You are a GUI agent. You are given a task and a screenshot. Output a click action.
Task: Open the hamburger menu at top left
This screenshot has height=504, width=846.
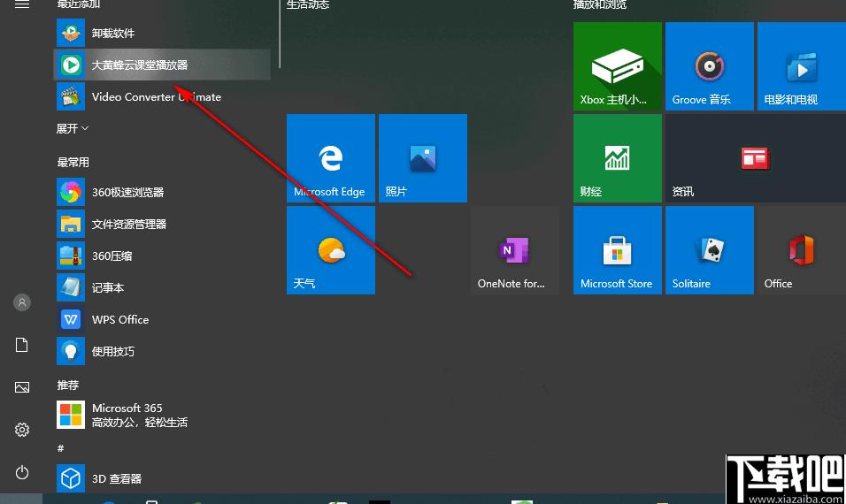pyautogui.click(x=21, y=4)
